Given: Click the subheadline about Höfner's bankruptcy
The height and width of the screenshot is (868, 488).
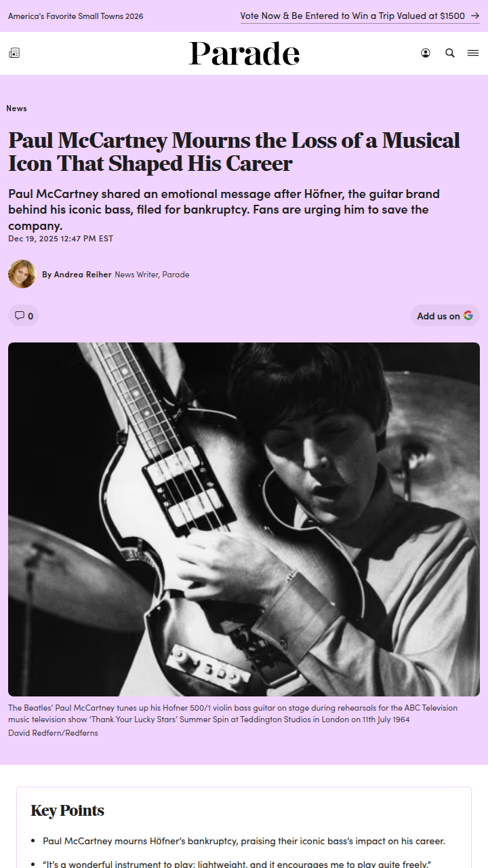Looking at the screenshot, I should 224,209.
